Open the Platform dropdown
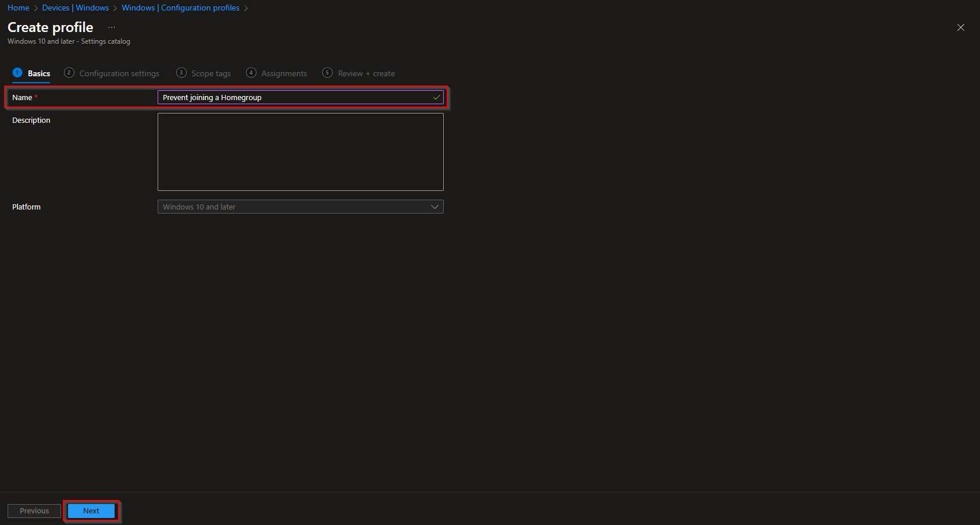 tap(300, 207)
